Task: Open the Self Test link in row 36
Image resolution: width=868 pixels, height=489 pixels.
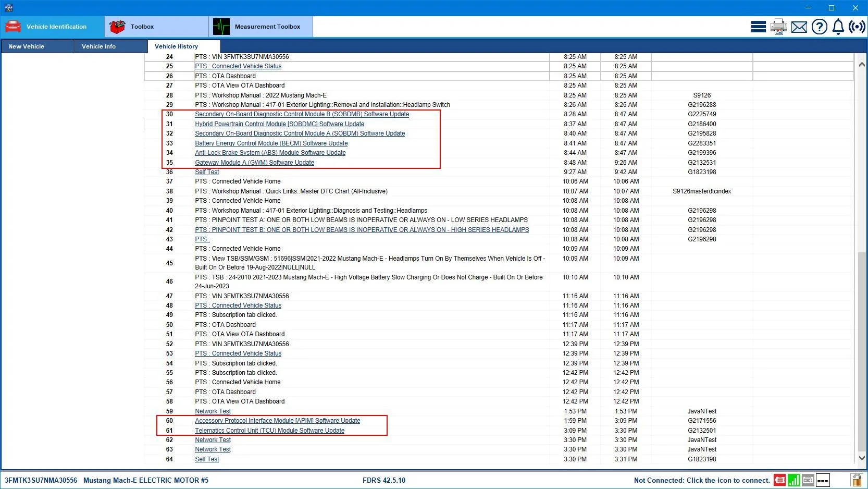Action: pos(207,172)
